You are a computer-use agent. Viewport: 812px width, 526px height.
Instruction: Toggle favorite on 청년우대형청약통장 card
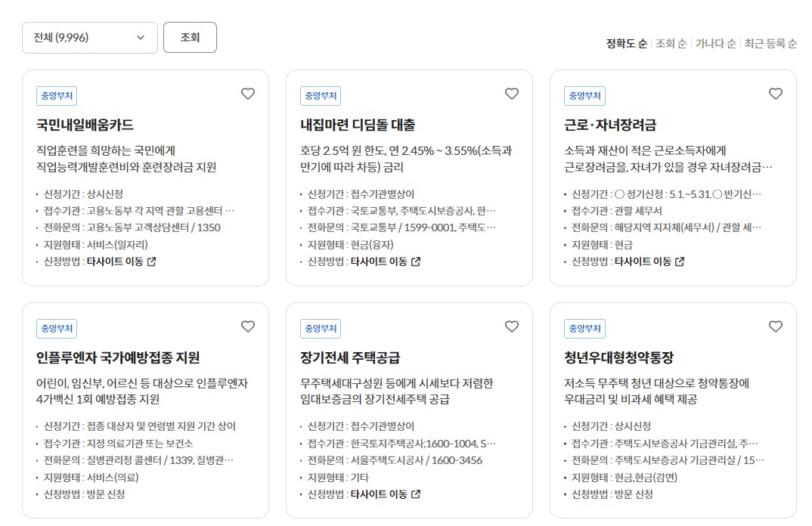coord(776,326)
